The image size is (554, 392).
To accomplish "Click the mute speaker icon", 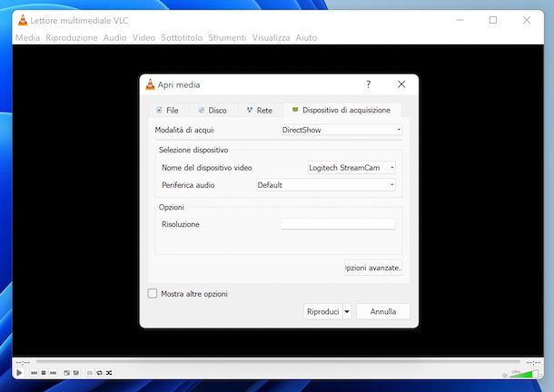I will (505, 375).
